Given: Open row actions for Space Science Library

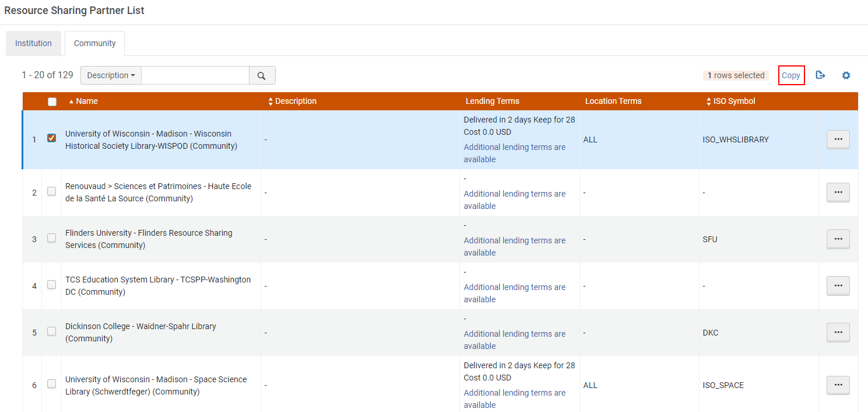Looking at the screenshot, I should (x=838, y=385).
